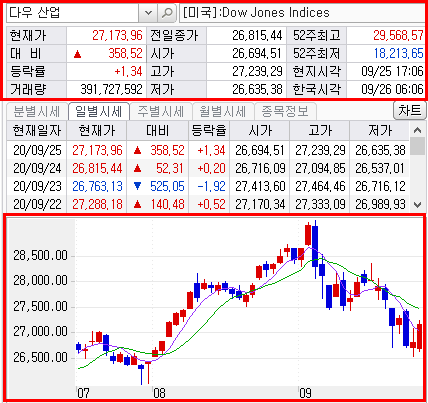Click the table scrollbar down arrow
Viewport: 428px width, 403px height.
[418, 204]
